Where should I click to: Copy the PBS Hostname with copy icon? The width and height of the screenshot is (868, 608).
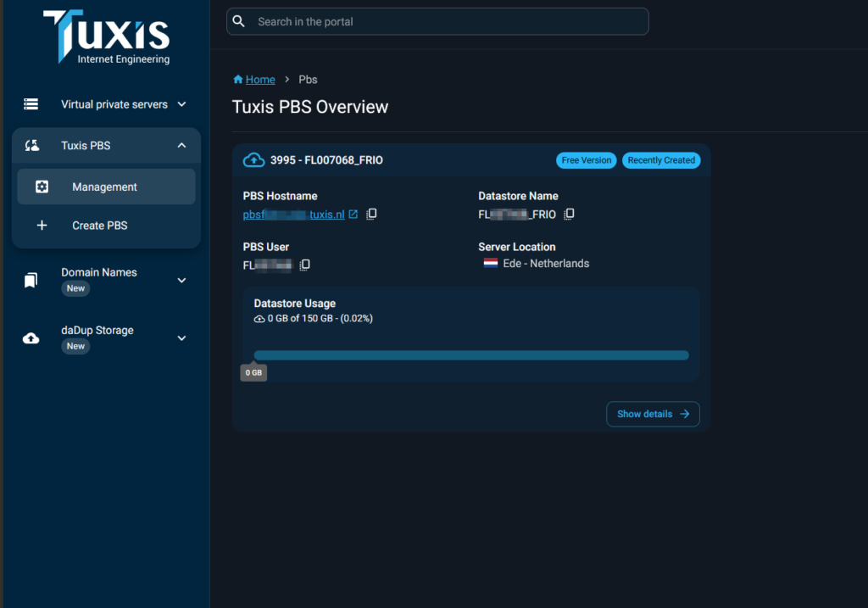[371, 214]
